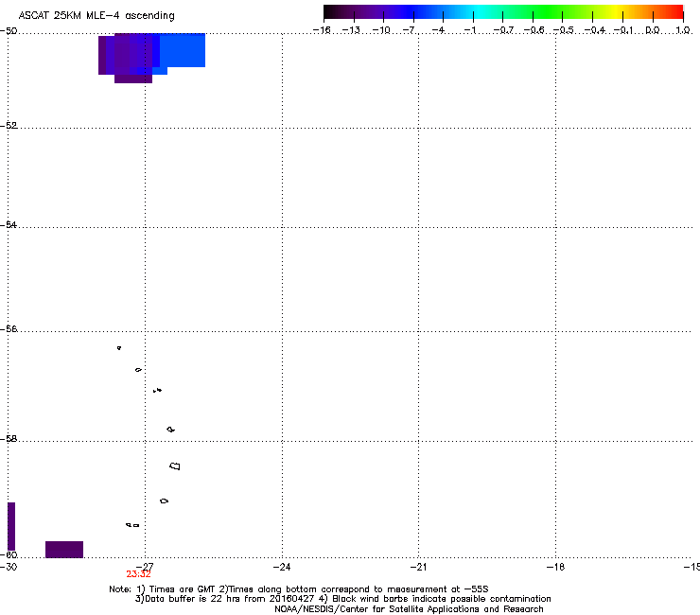
Task: Click the '0.0' color bar label
Action: [653, 30]
